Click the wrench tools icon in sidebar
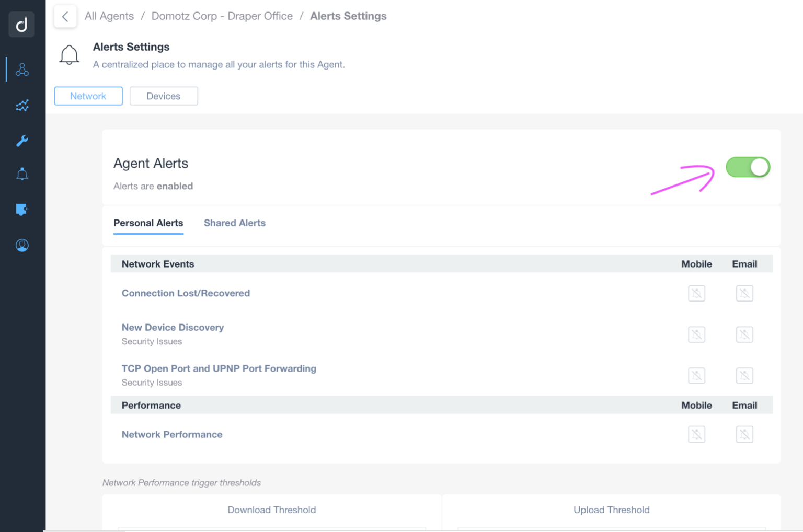The width and height of the screenshot is (803, 532). pos(22,141)
